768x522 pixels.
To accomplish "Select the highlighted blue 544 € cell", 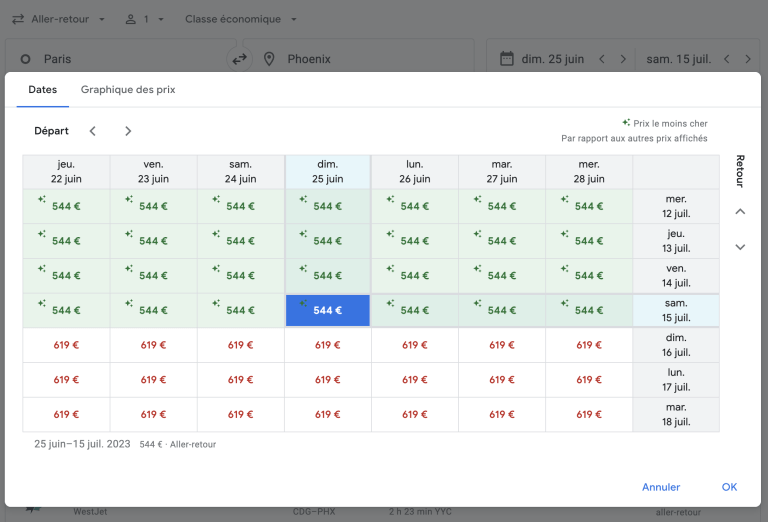I will [328, 310].
